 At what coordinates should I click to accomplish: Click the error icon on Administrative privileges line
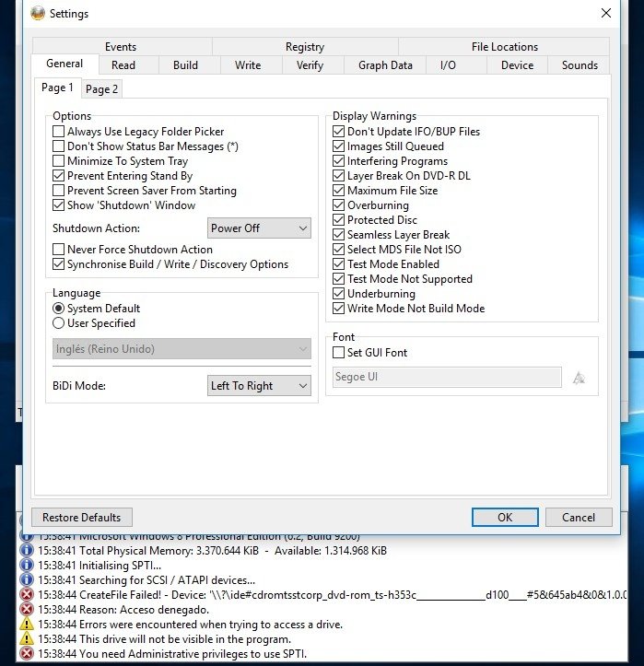coord(27,654)
